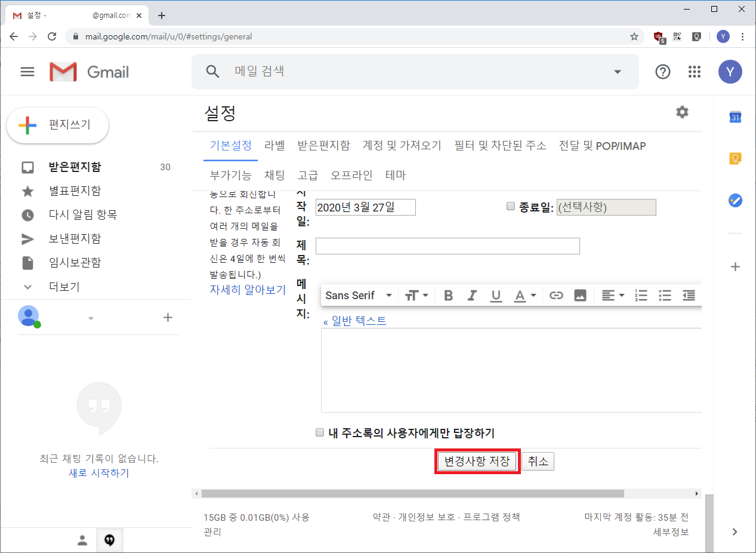
Task: Switch to 필터 및 차단된 주소 tab
Action: point(500,146)
